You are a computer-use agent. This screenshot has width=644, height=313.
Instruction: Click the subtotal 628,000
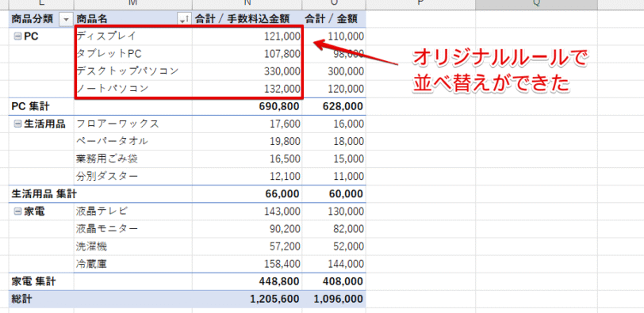[343, 107]
